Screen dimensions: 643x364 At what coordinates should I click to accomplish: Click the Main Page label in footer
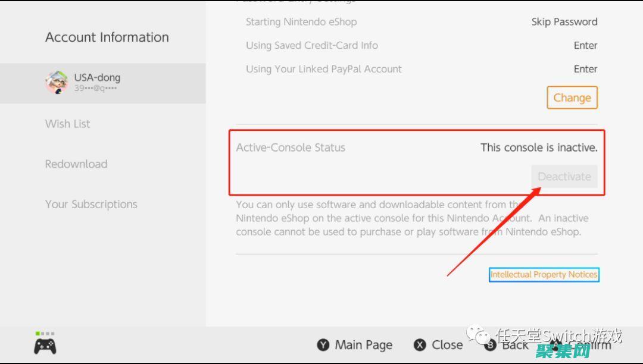click(x=363, y=345)
